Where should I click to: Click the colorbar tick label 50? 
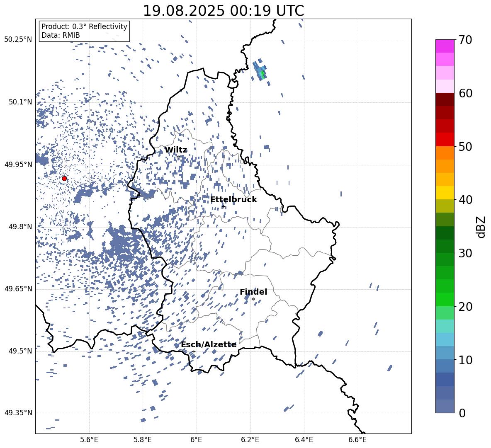click(465, 147)
